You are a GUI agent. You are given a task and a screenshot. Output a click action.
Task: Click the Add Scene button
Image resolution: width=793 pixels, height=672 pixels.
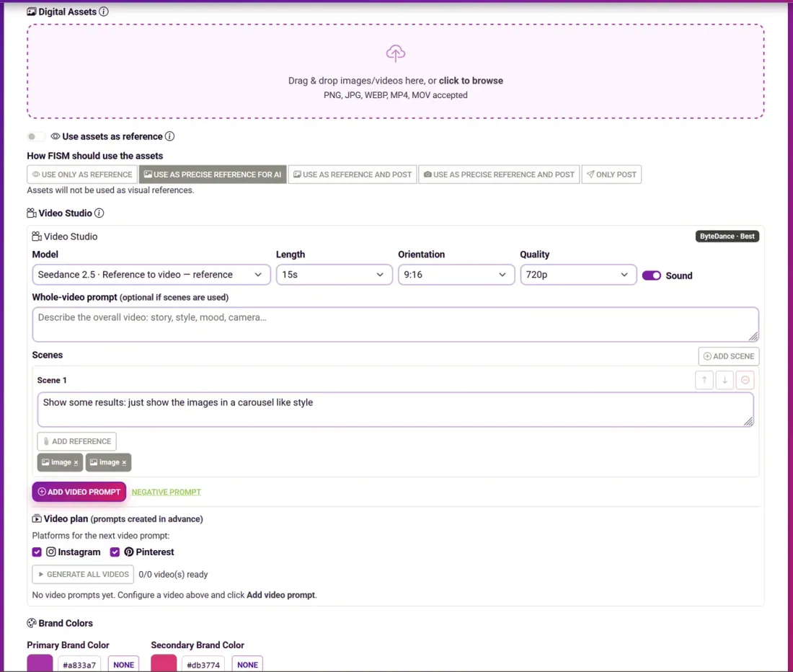pos(729,356)
